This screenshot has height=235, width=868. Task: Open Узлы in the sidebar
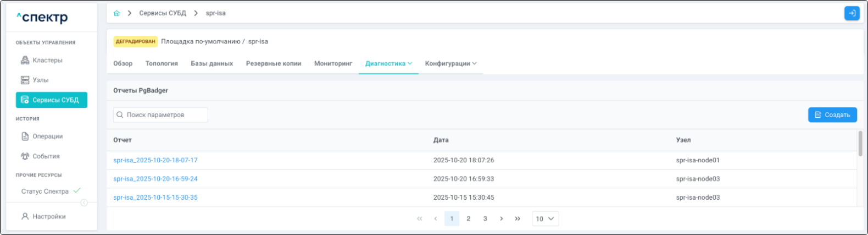[40, 80]
